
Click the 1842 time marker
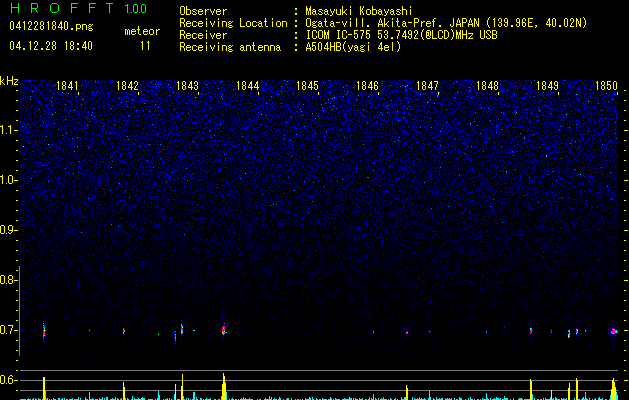(127, 86)
